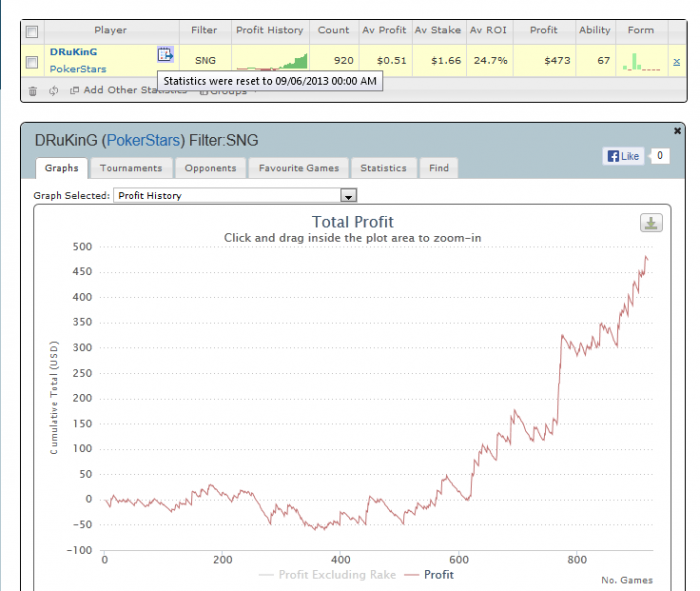Click the profit value $473

[x=557, y=61]
